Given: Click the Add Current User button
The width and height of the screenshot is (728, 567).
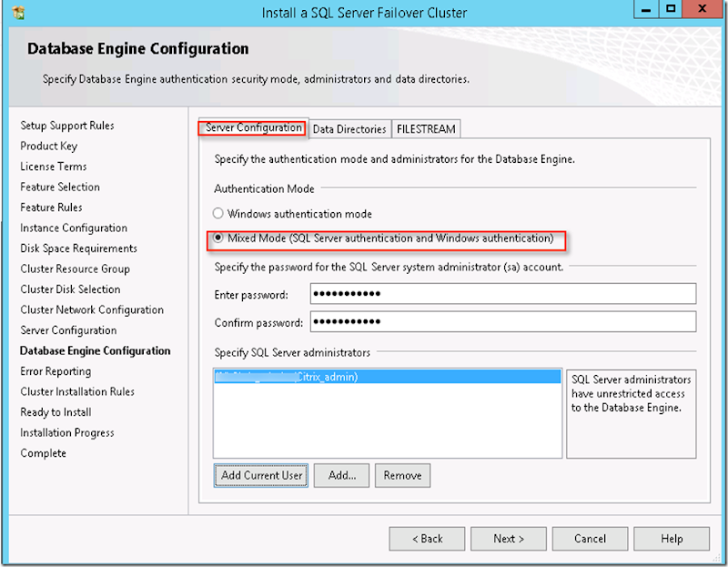Looking at the screenshot, I should click(x=261, y=475).
